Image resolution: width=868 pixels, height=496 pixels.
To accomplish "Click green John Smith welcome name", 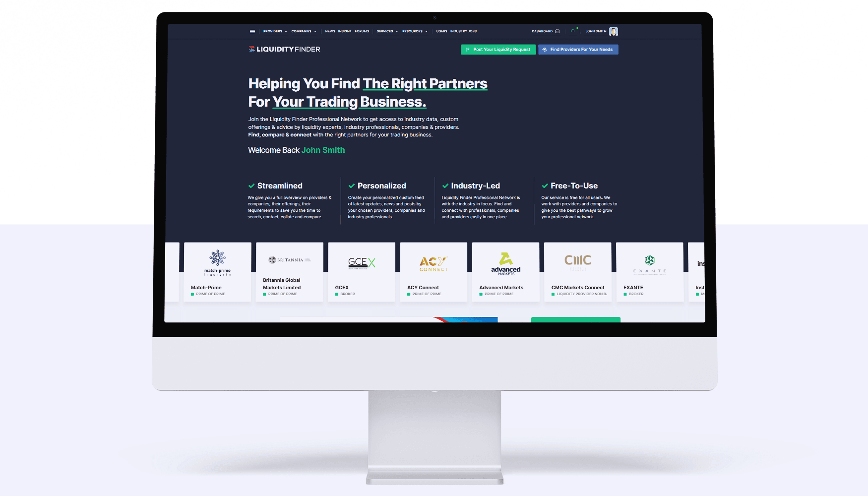I will coord(323,150).
